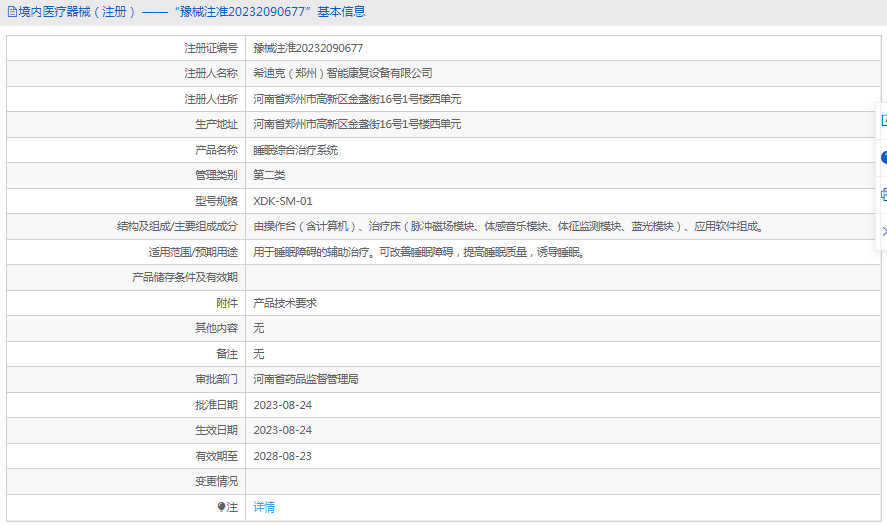Click the 注册人住所 address value

(357, 99)
